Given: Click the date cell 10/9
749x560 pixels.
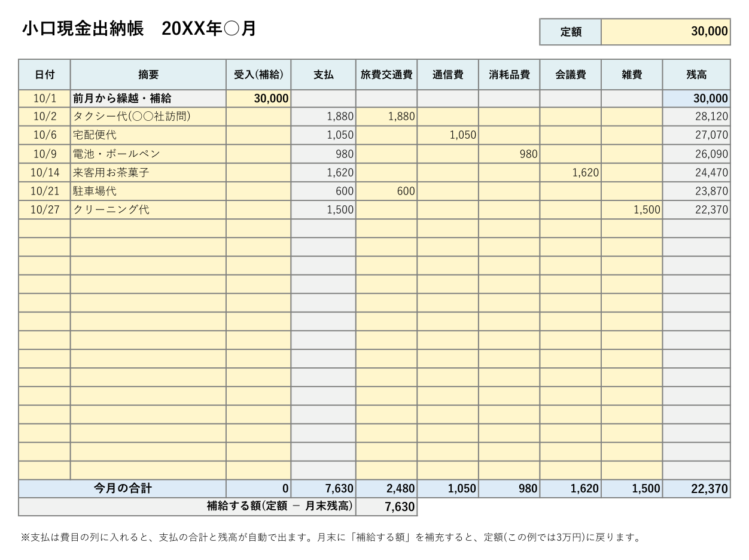Looking at the screenshot, I should pos(44,154).
